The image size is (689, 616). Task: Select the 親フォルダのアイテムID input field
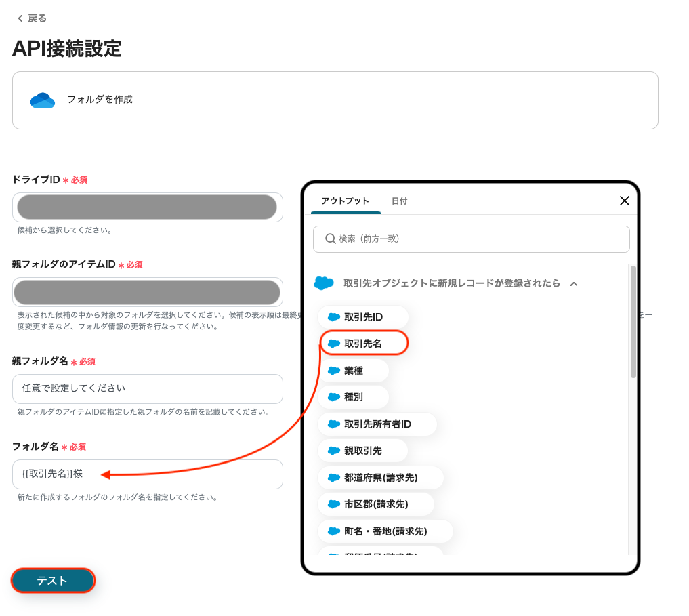[x=147, y=292]
